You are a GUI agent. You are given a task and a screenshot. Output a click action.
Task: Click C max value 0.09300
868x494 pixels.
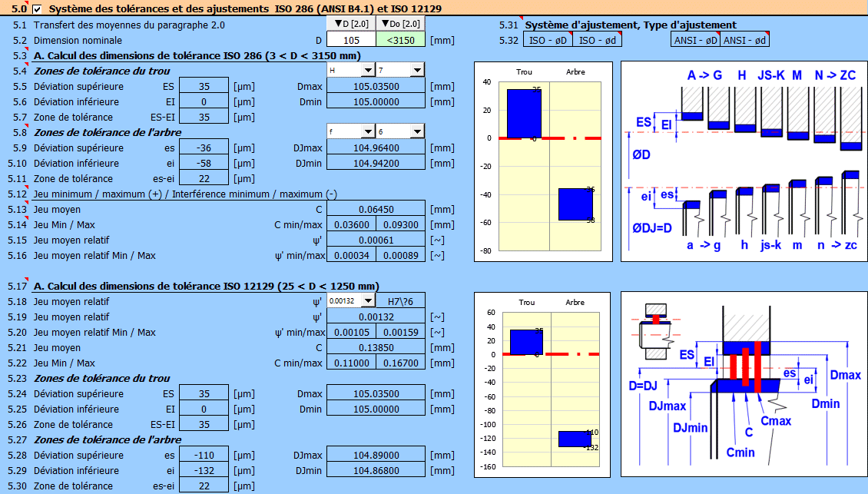[x=401, y=224]
